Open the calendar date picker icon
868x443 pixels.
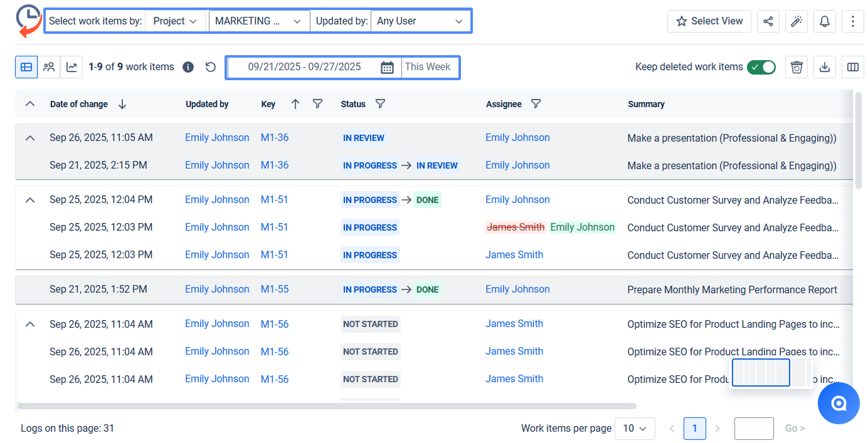(x=387, y=67)
